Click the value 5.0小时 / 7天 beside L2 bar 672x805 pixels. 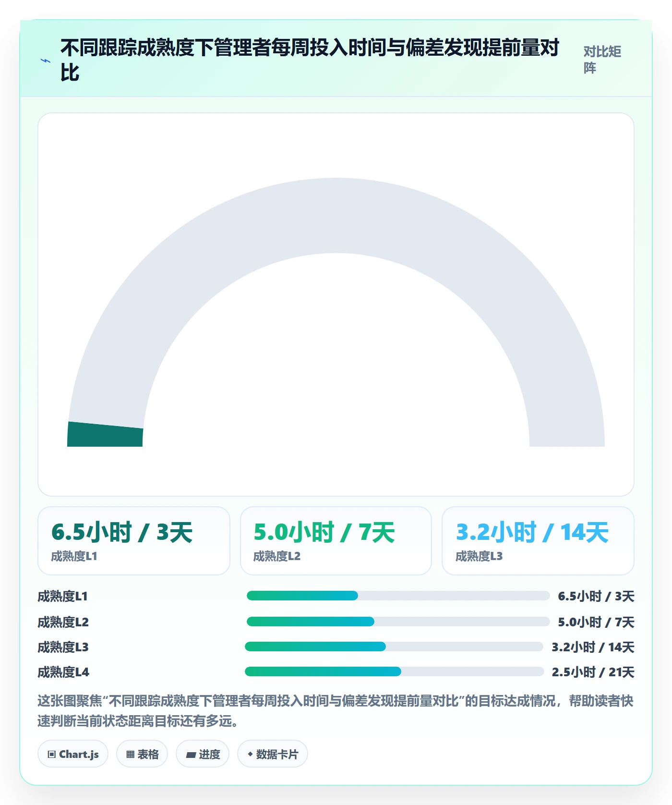pos(596,622)
